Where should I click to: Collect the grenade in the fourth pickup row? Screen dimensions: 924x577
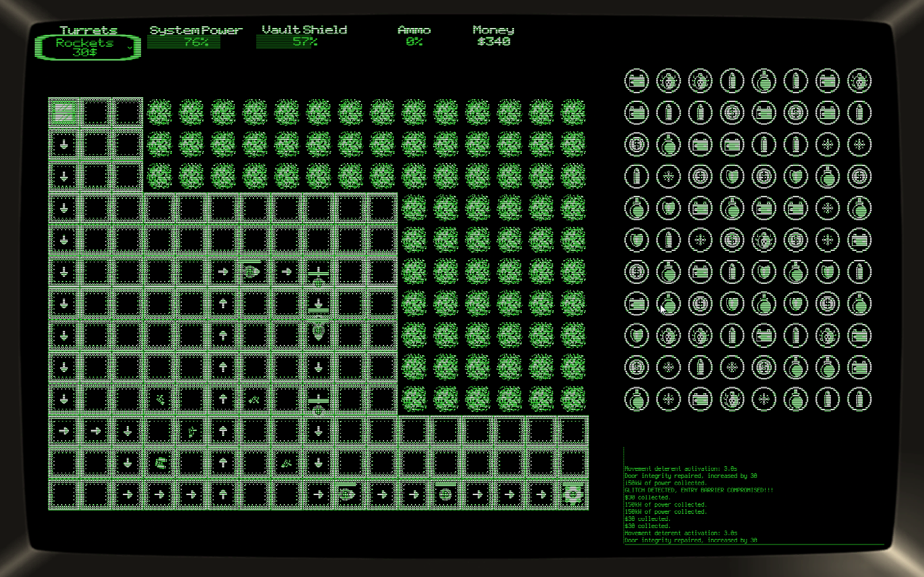828,176
